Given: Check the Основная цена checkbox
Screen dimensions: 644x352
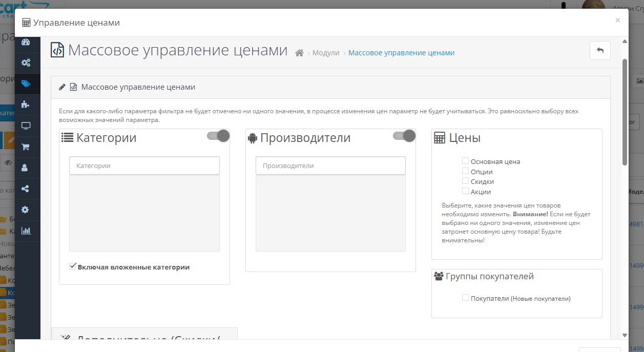Looking at the screenshot, I should [465, 161].
